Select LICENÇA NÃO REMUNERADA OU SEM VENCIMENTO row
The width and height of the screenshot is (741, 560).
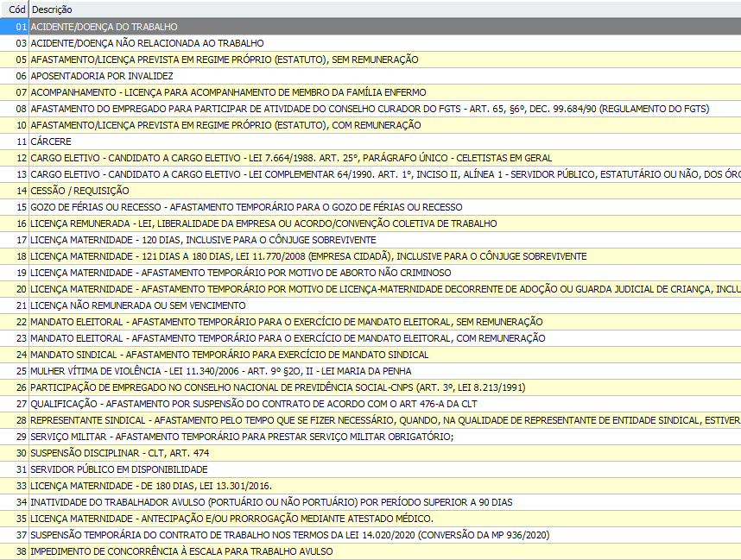pos(370,306)
